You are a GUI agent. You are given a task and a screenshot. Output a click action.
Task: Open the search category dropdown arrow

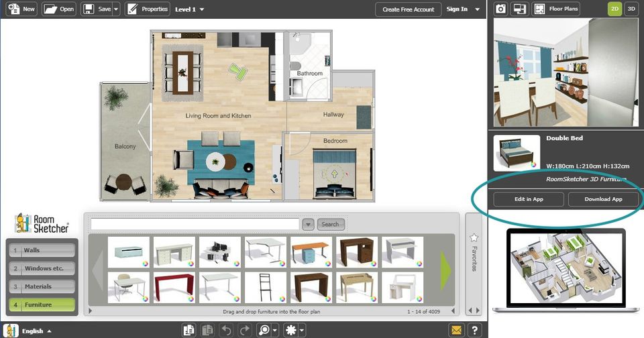coord(308,224)
